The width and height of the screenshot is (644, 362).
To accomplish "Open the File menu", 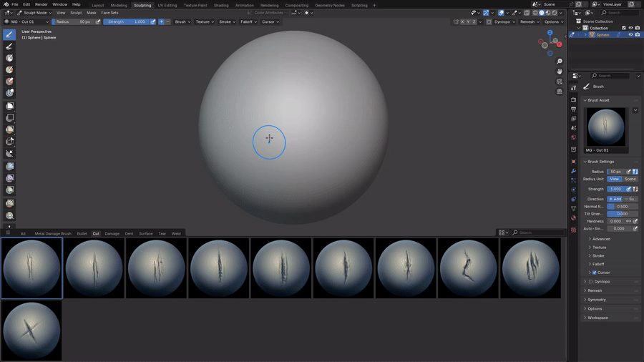I will tap(15, 4).
